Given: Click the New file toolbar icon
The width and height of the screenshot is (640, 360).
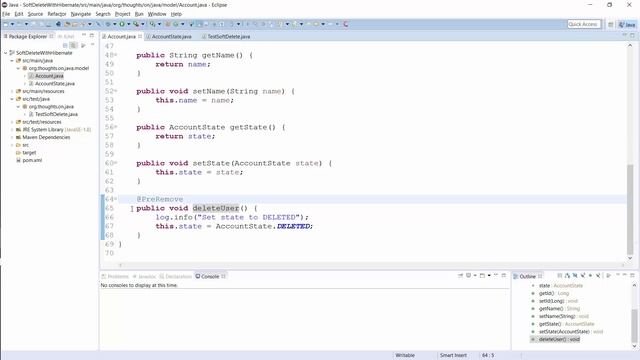Looking at the screenshot, I should [6, 24].
